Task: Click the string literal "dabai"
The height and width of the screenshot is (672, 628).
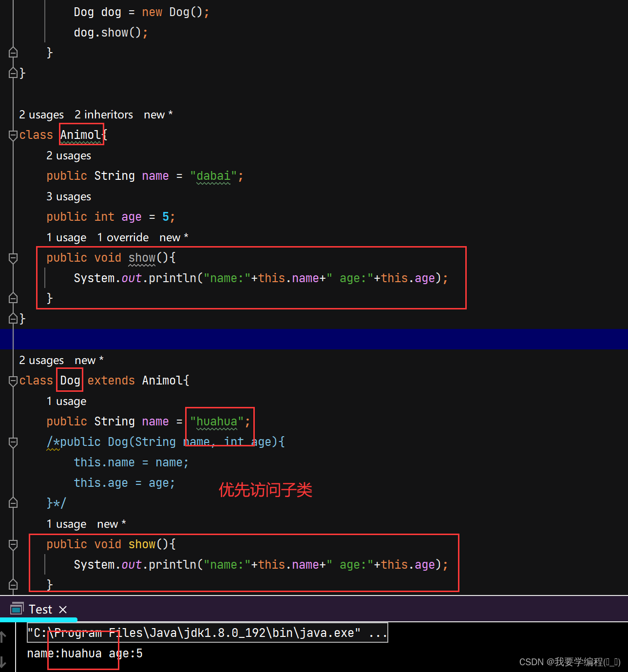Action: point(213,176)
